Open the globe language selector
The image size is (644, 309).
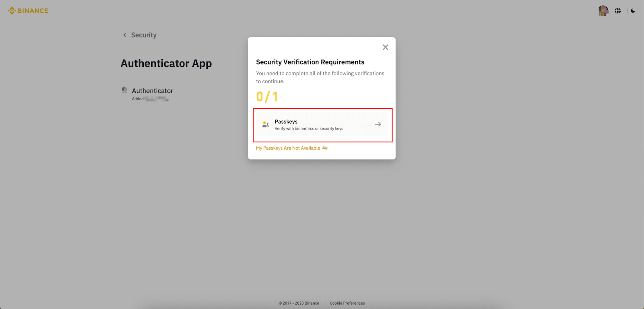[618, 11]
